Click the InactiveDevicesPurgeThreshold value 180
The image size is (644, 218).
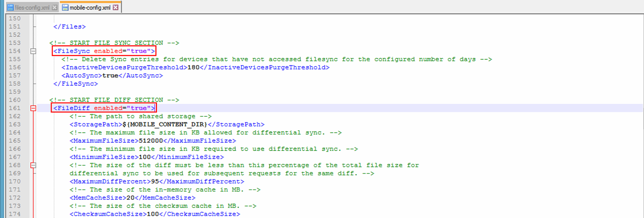(x=192, y=68)
